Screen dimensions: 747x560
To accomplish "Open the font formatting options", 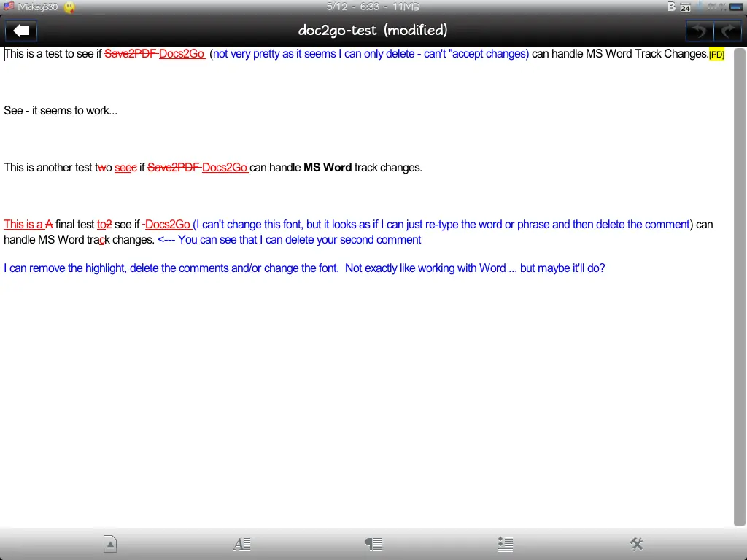I will click(241, 543).
